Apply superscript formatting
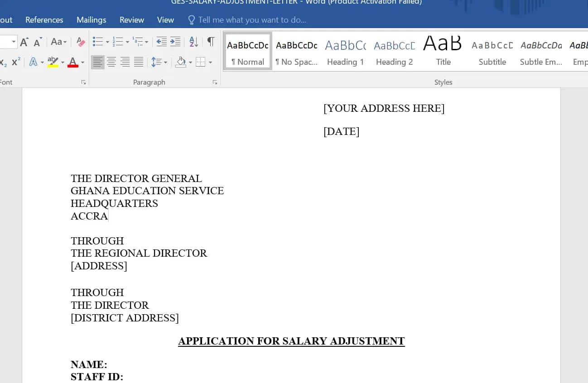This screenshot has height=383, width=588. coord(16,62)
